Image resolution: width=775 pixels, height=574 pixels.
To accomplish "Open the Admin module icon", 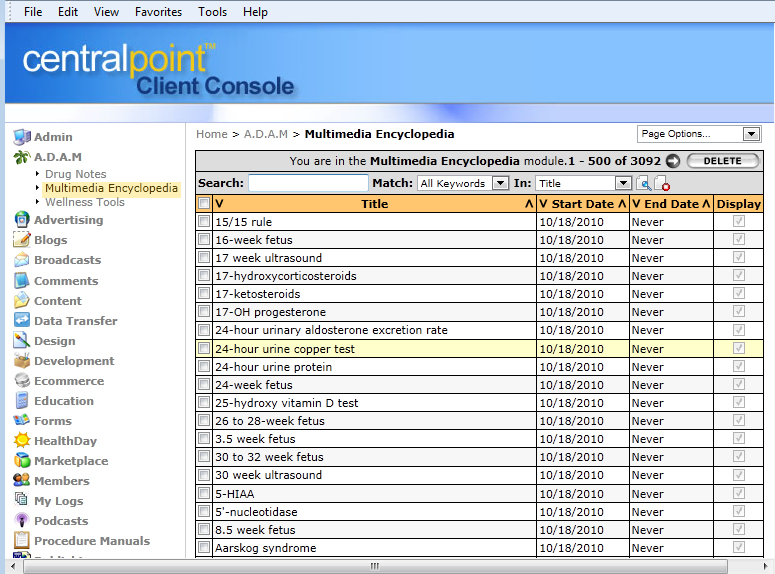I will click(22, 137).
